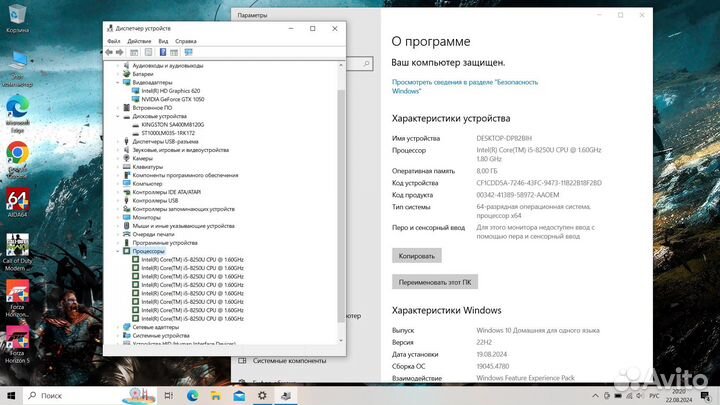
Task: Click the 8,00 ГБ memory value
Action: (x=487, y=171)
